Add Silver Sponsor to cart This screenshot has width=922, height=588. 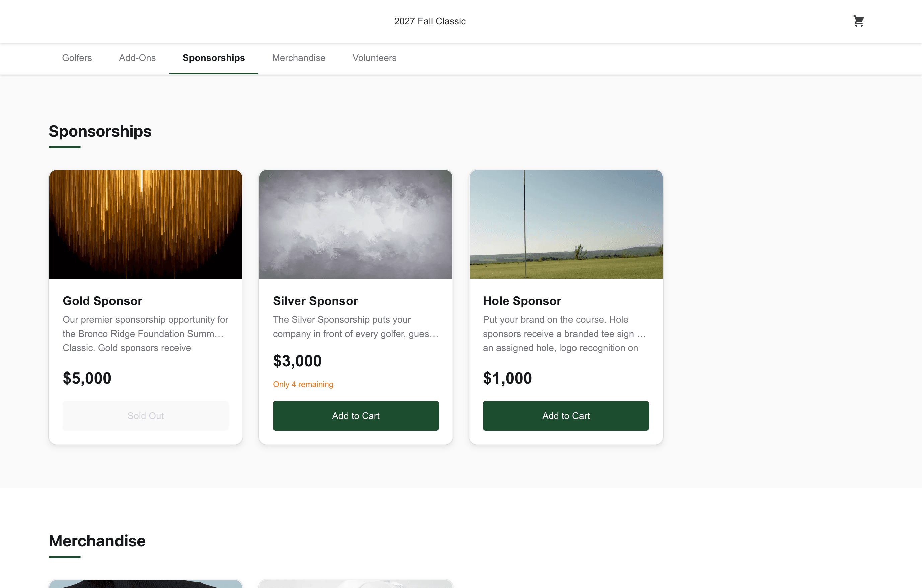[x=356, y=416]
